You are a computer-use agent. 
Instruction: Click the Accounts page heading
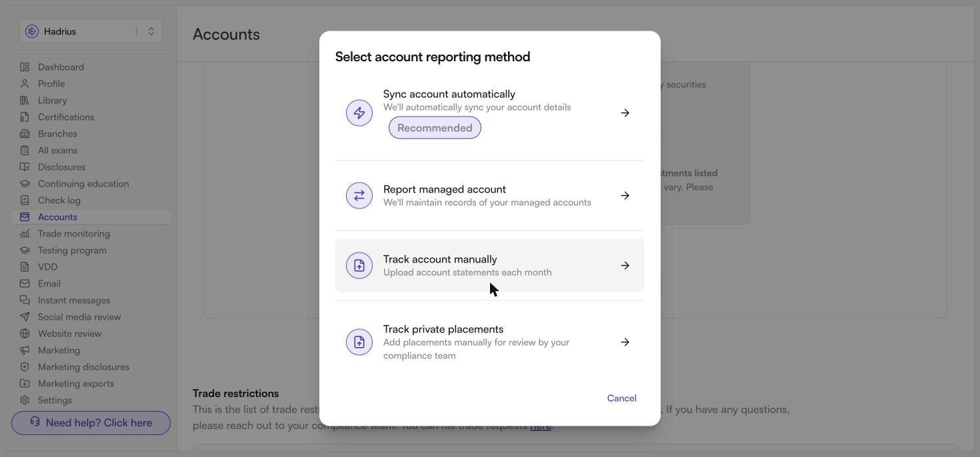tap(226, 34)
